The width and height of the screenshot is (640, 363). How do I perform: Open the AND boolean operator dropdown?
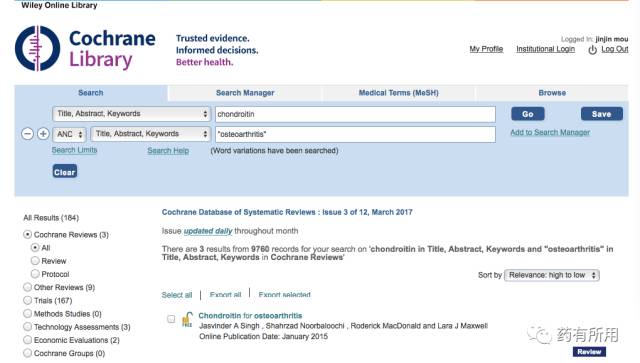[69, 134]
